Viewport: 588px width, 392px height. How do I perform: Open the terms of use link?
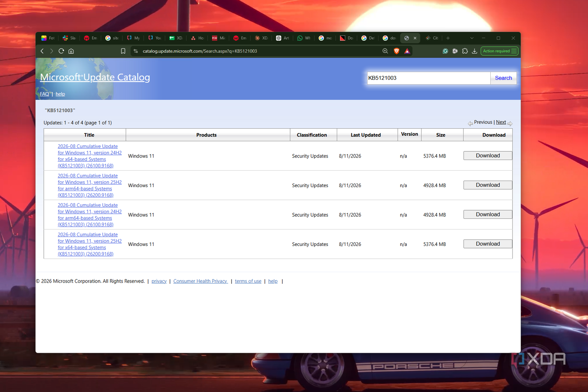[x=248, y=281]
